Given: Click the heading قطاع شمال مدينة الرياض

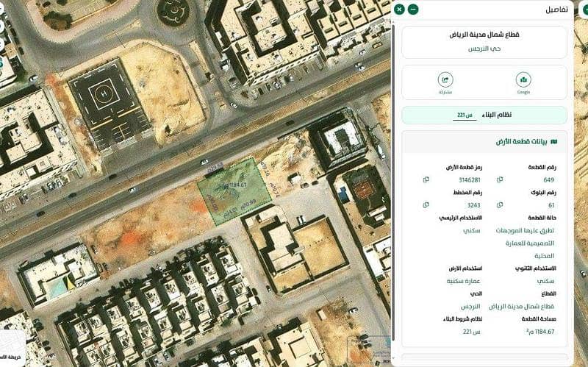Looking at the screenshot, I should [484, 35].
